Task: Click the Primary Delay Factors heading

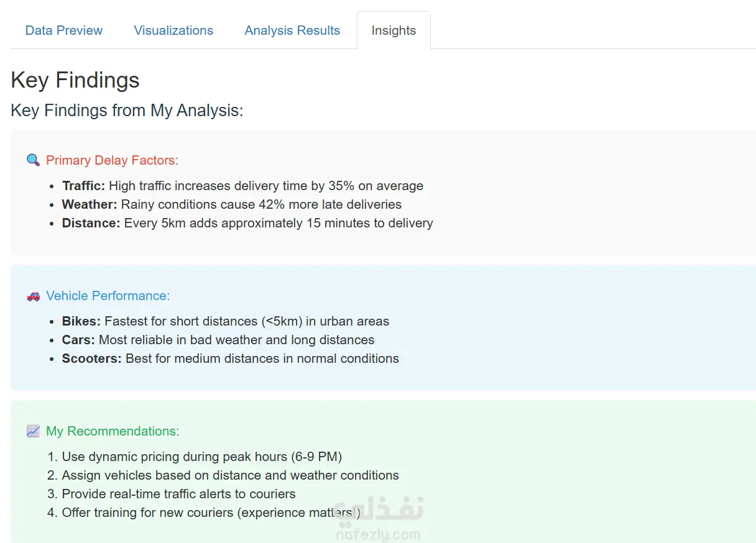Action: tap(112, 160)
